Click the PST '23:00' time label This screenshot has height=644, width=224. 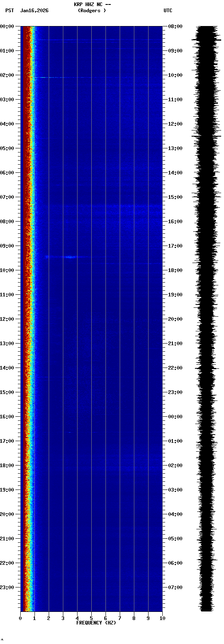click(x=7, y=587)
